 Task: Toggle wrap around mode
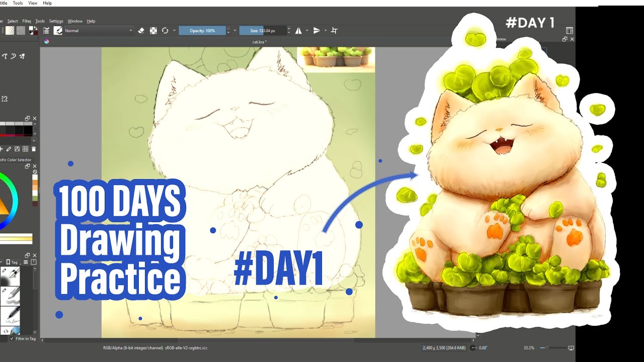[x=334, y=31]
